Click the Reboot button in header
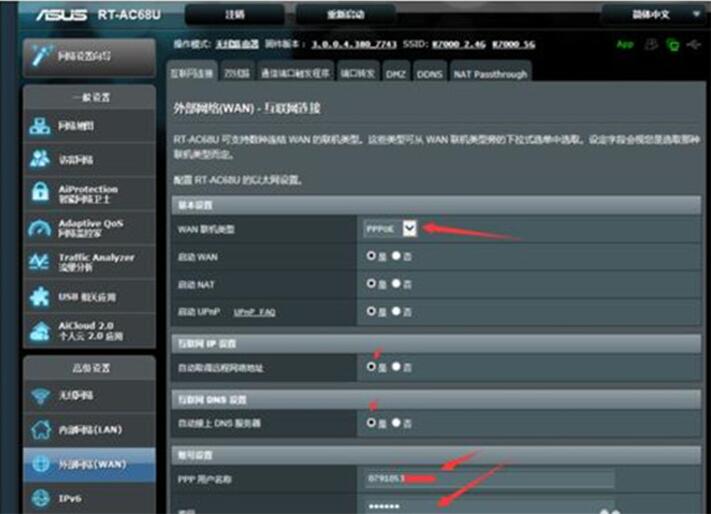The height and width of the screenshot is (514, 711). (x=346, y=15)
